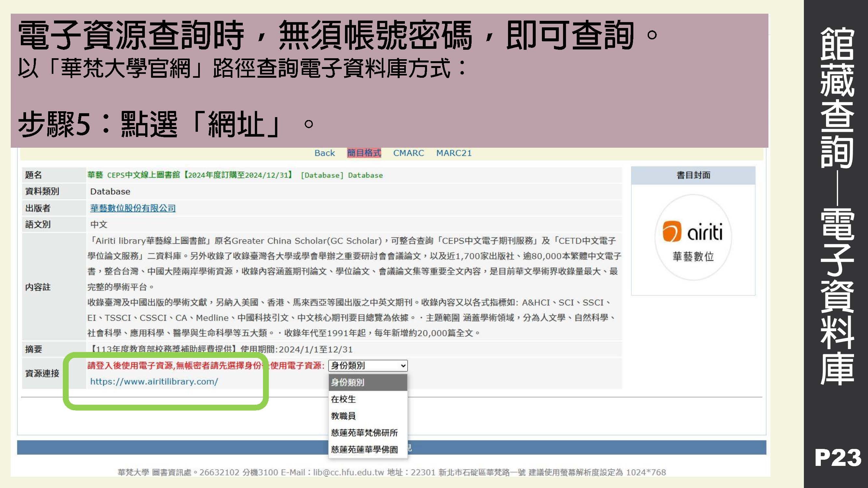
Task: Expand the 身份類別 dropdown box
Action: coord(368,366)
